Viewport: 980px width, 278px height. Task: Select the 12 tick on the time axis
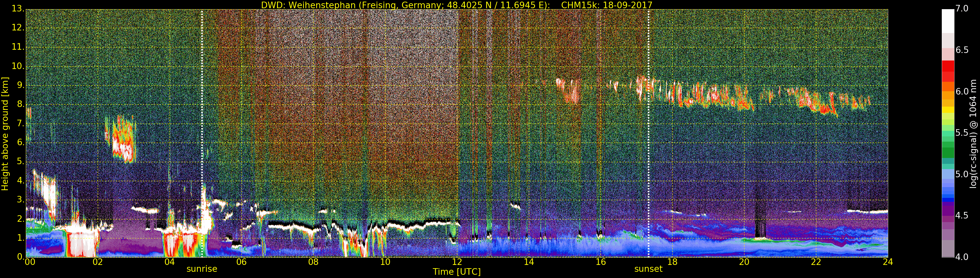coord(457,262)
